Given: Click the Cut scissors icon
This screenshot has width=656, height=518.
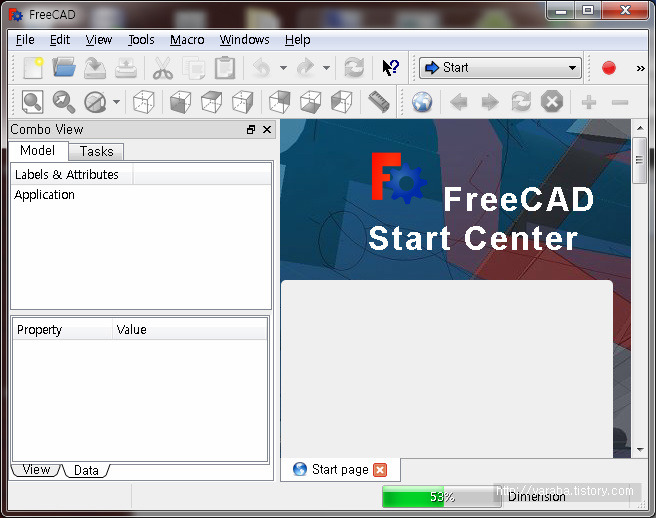Looking at the screenshot, I should pos(163,68).
